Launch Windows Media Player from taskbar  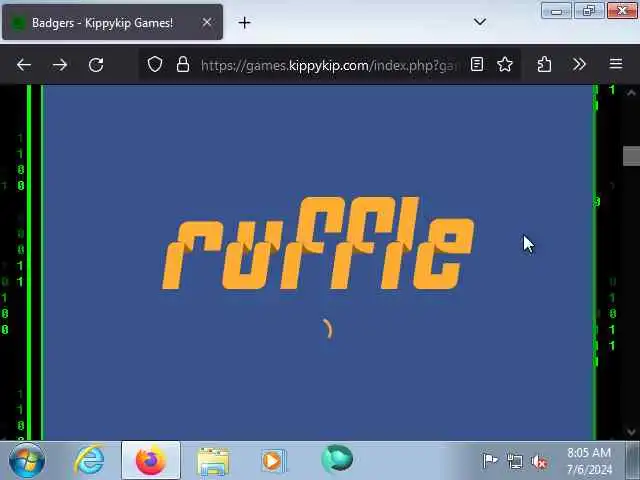tap(274, 461)
